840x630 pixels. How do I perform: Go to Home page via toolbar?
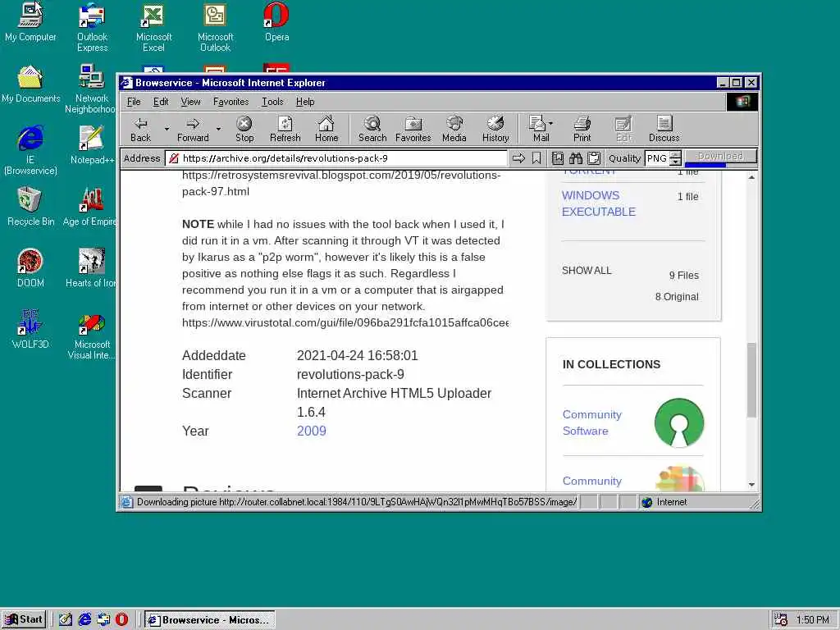[326, 129]
